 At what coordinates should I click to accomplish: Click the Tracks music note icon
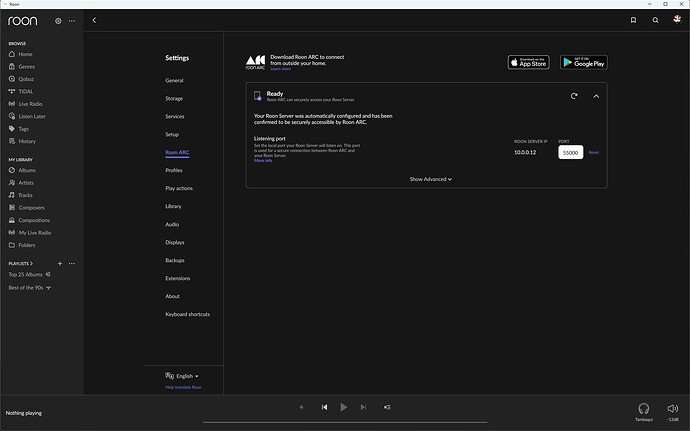click(12, 195)
